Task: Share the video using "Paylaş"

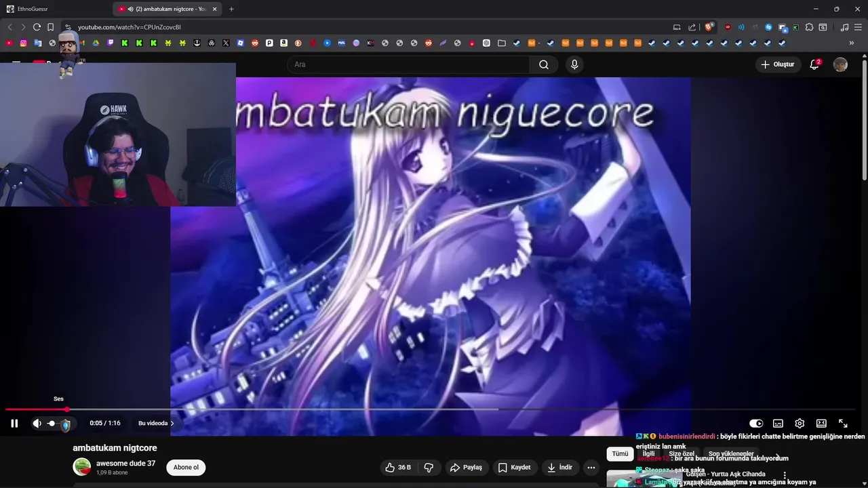Action: coord(467,467)
